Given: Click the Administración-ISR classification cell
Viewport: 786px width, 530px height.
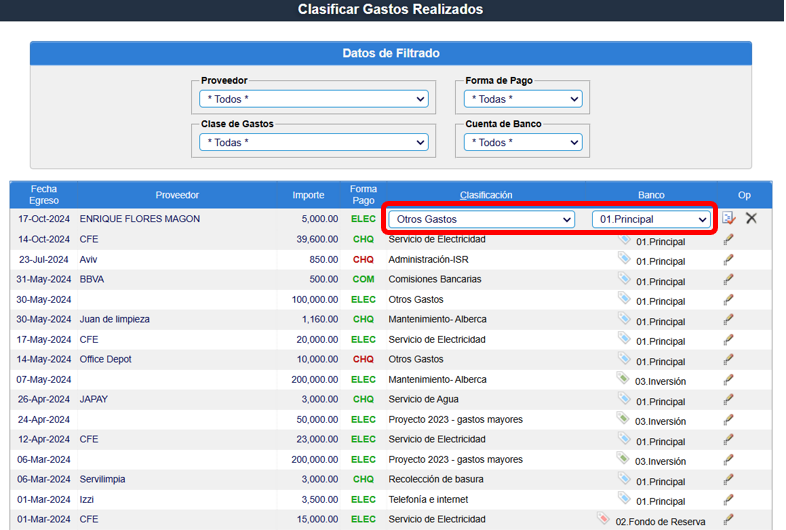Looking at the screenshot, I should pos(429,260).
